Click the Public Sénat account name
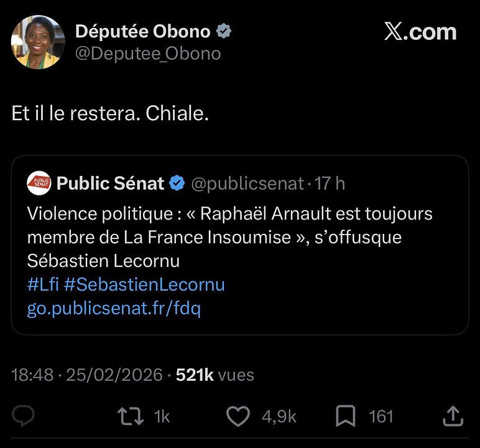 point(111,184)
